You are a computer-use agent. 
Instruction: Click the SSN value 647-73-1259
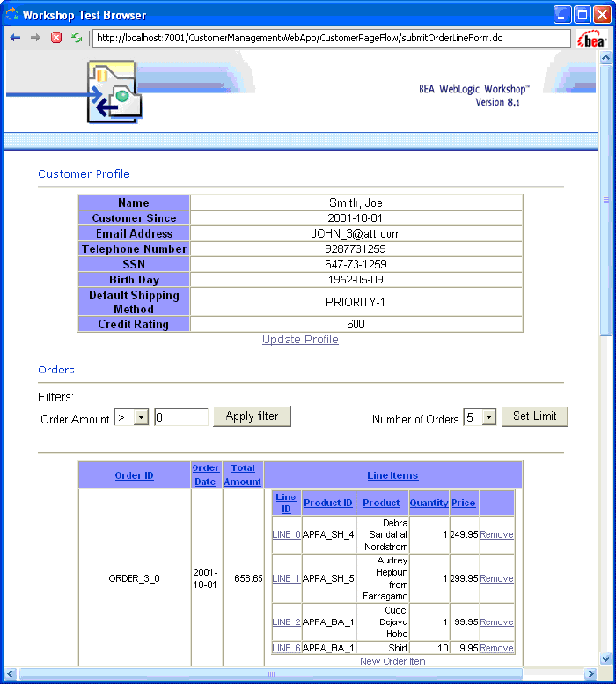point(356,264)
